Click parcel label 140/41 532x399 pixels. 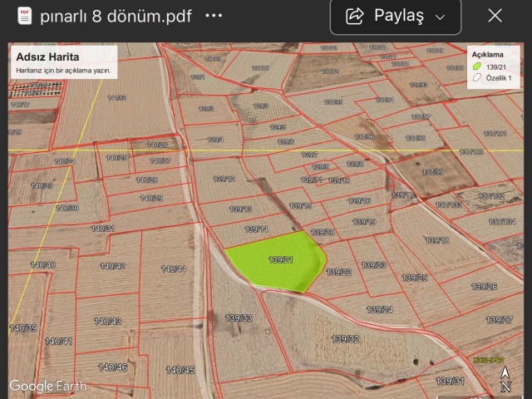[x=58, y=341]
